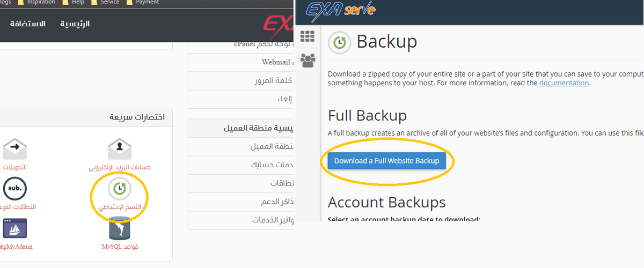This screenshot has height=268, width=644.
Task: Open the Payment bookmark folder
Action: 143,2
